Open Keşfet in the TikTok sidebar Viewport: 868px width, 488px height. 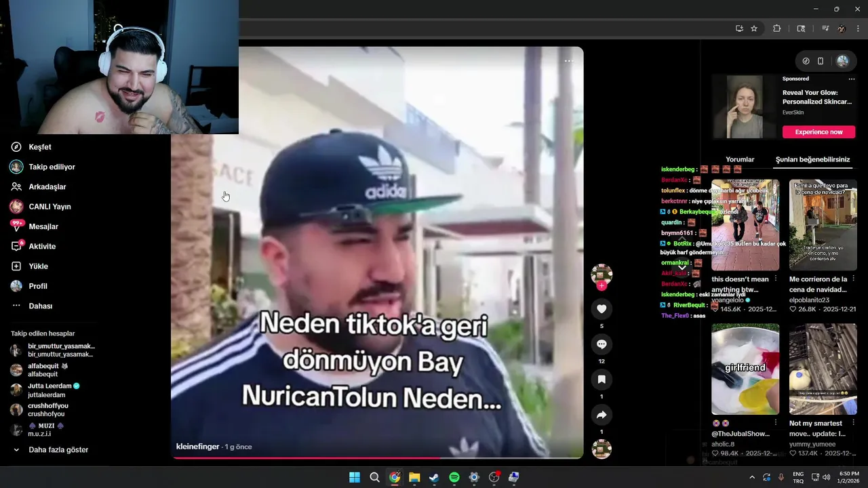point(31,147)
